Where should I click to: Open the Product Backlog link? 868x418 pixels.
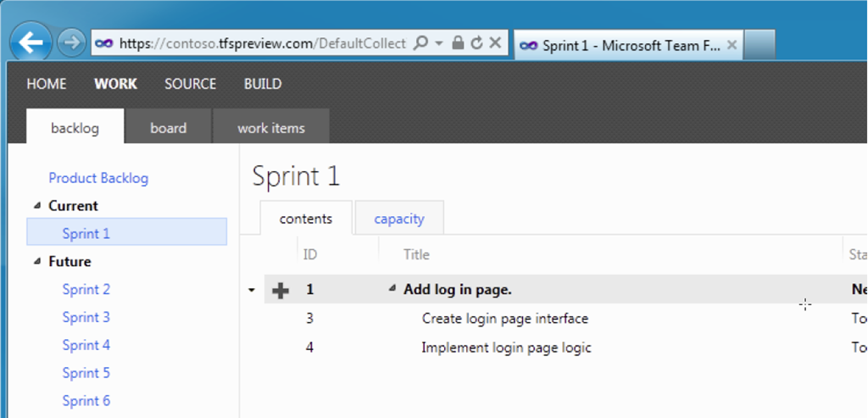click(x=98, y=178)
